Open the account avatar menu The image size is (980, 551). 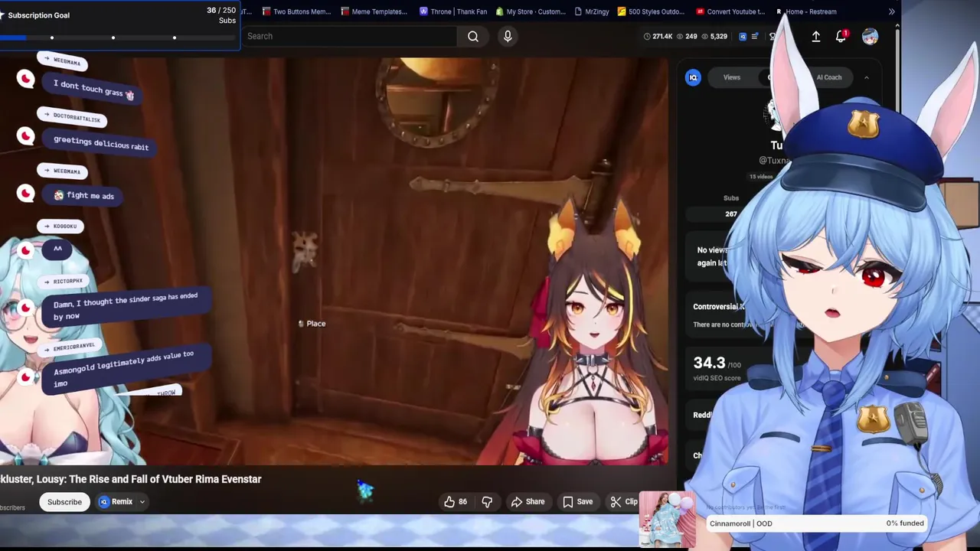tap(870, 36)
